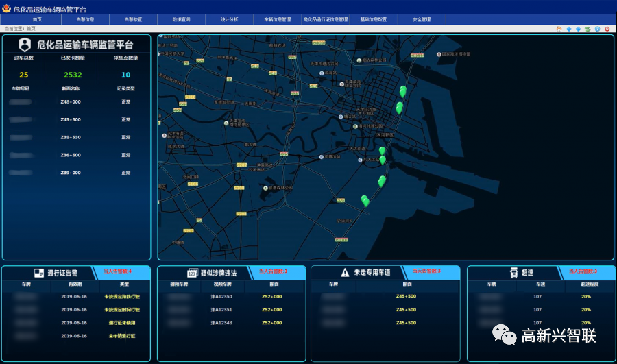Select the Z48+000 section row
The image size is (617, 364).
[x=71, y=101]
